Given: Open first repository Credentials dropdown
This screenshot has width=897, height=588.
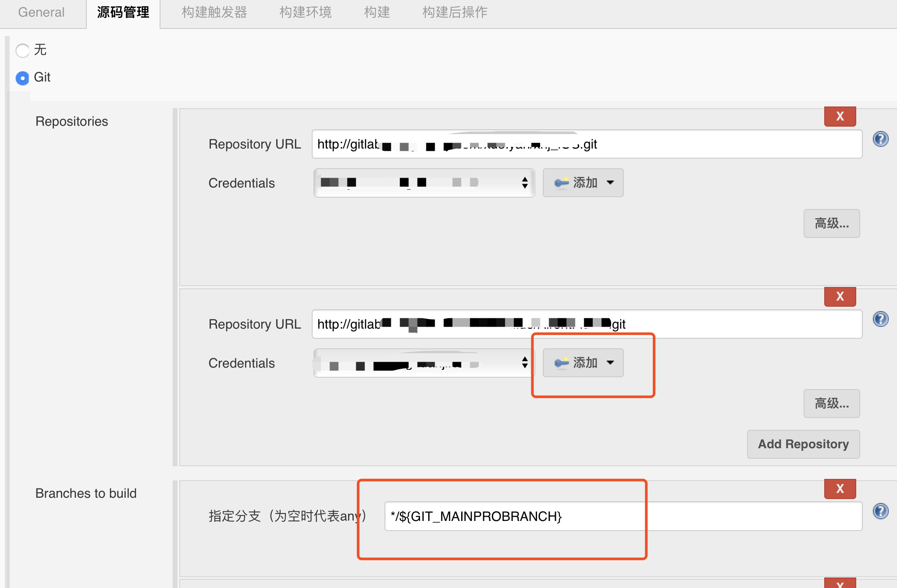Looking at the screenshot, I should pyautogui.click(x=424, y=183).
